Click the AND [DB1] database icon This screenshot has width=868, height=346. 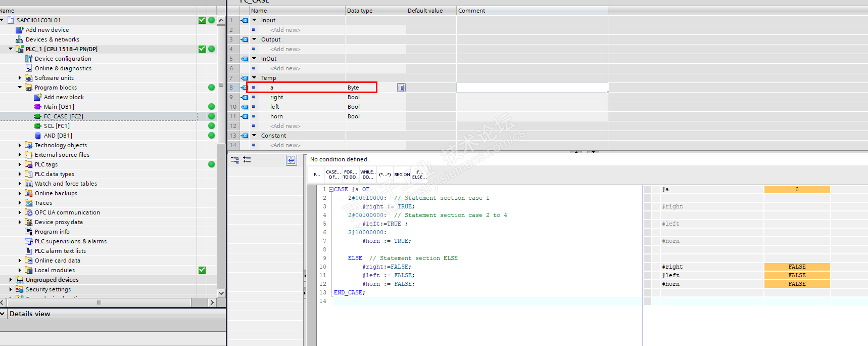[38, 136]
